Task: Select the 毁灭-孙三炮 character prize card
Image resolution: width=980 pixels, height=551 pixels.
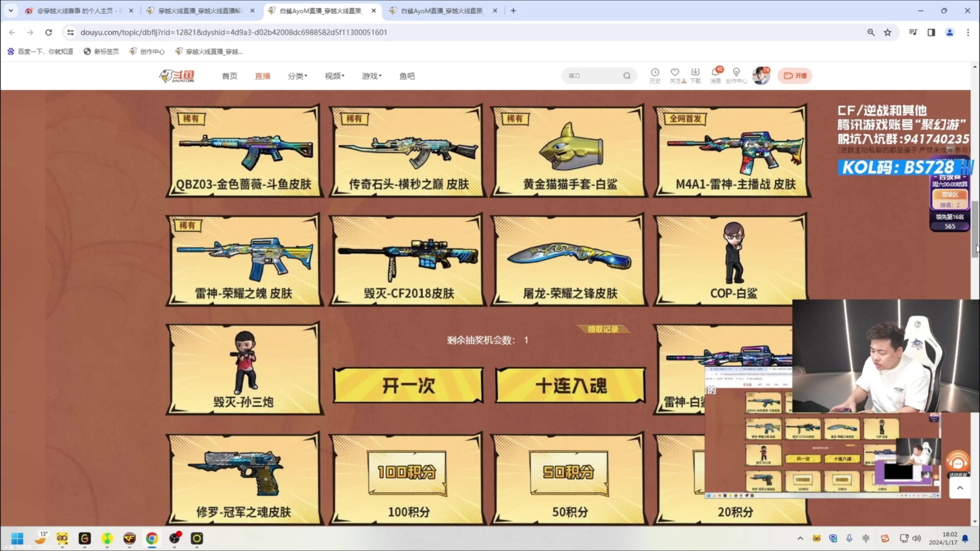Action: point(244,368)
